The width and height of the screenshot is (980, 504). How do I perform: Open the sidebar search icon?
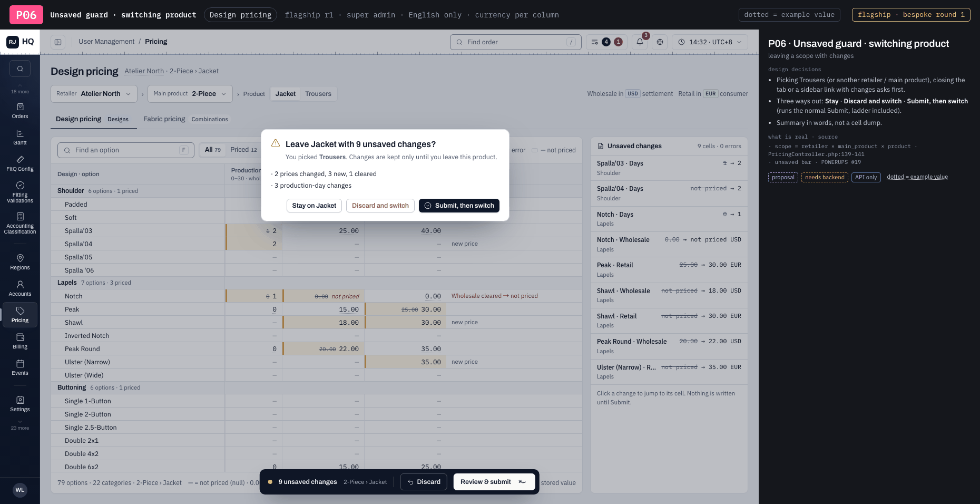coord(20,69)
